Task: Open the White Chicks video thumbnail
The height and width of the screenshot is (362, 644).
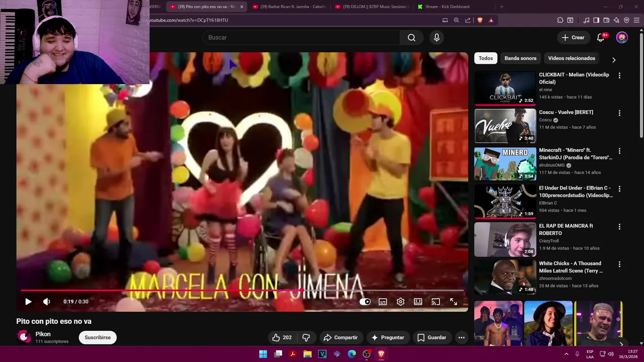Action: pyautogui.click(x=505, y=277)
